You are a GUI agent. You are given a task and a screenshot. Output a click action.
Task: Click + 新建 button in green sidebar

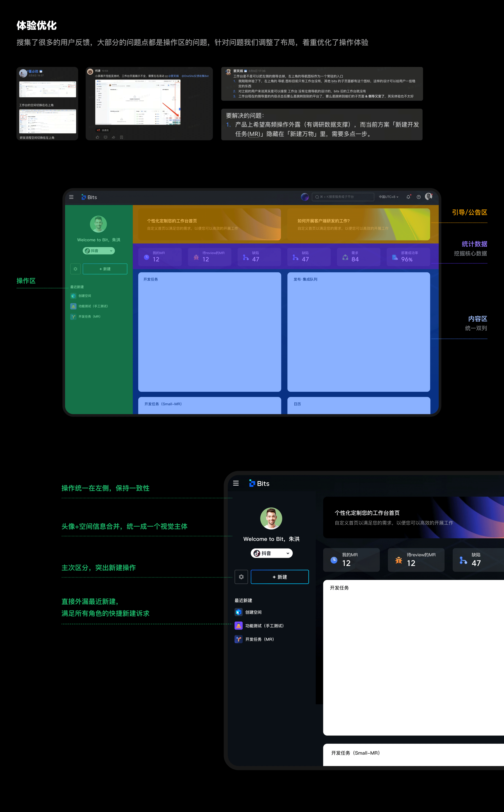[x=105, y=269]
